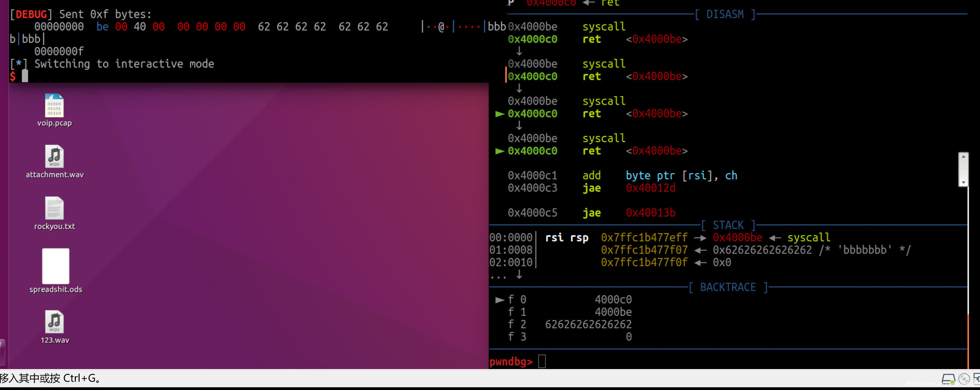
Task: Click stack address 0x7ffc1b477f0f
Action: pyautogui.click(x=644, y=263)
